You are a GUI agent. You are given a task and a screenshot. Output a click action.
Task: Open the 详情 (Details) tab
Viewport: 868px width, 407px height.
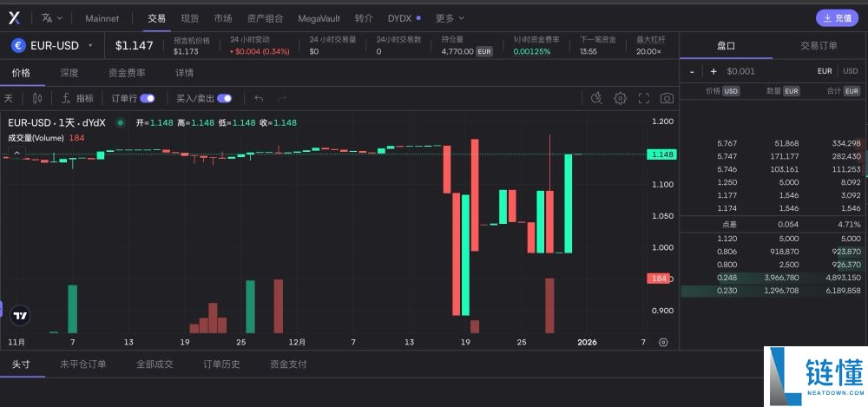[x=184, y=73]
